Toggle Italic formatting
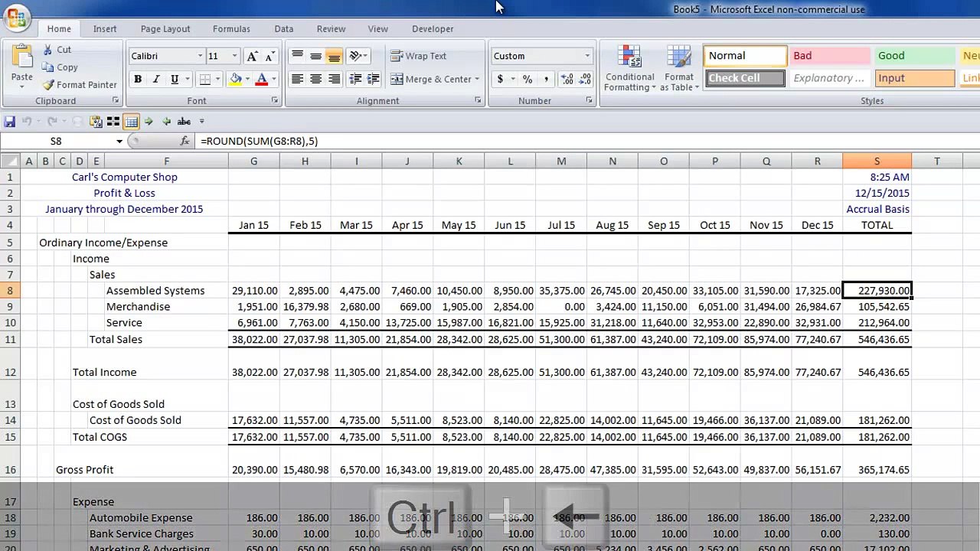Screen dimensions: 980x551 [x=156, y=79]
